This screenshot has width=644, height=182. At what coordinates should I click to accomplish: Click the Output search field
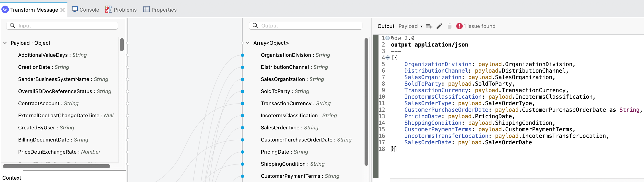(x=305, y=26)
